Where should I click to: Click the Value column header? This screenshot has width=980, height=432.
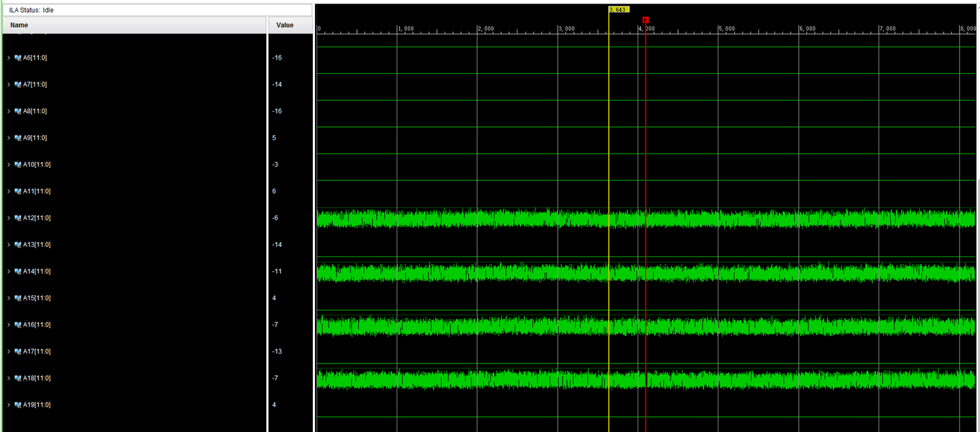click(x=290, y=25)
